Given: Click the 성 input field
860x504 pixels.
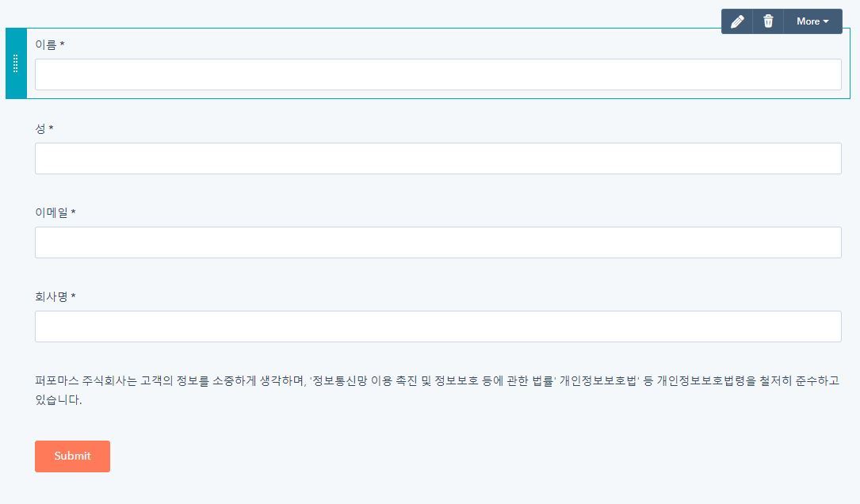Looking at the screenshot, I should pos(438,158).
